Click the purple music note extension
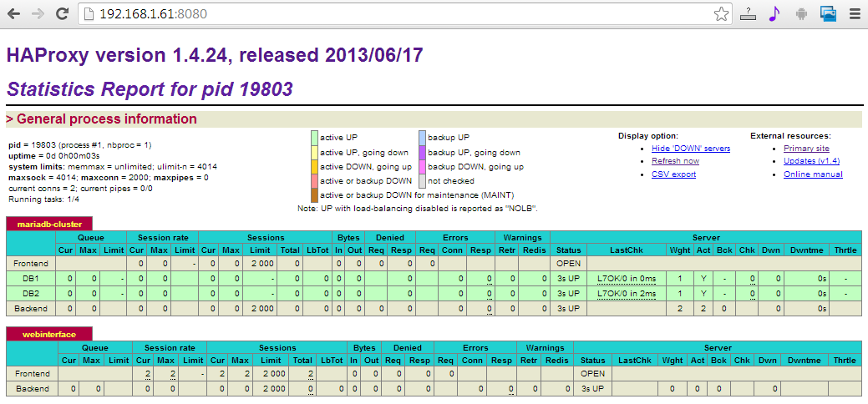Screen dimensions: 868x404 point(774,14)
